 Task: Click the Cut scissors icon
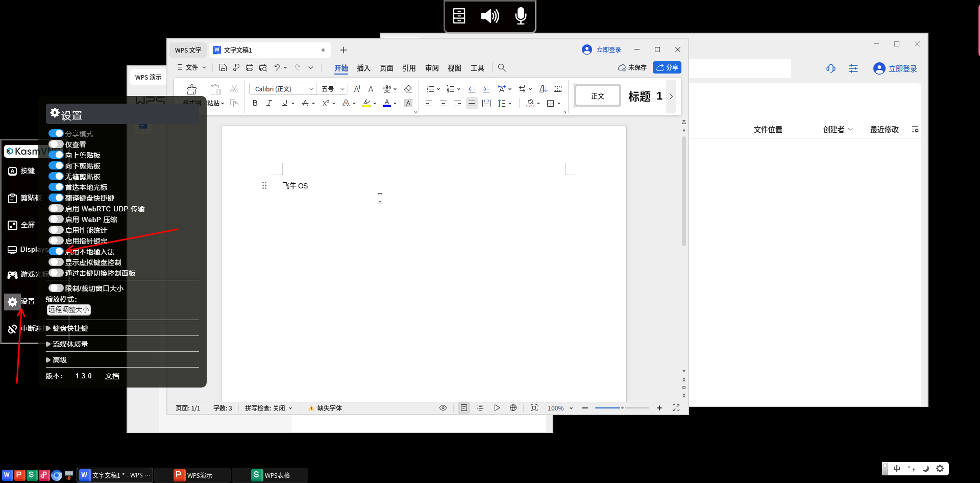pos(234,89)
